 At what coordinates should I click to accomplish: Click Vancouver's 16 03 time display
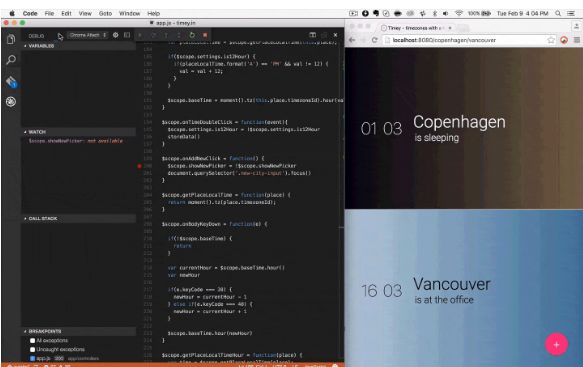click(x=381, y=291)
